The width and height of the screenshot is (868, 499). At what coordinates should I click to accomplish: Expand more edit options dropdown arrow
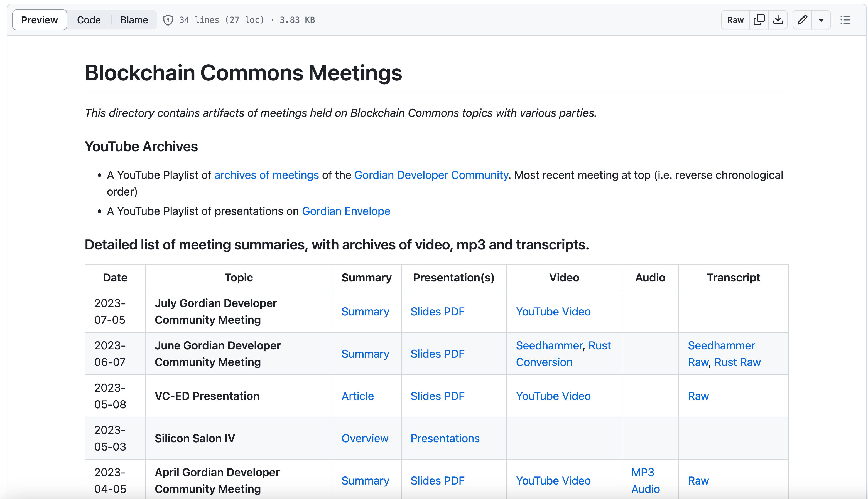[821, 20]
